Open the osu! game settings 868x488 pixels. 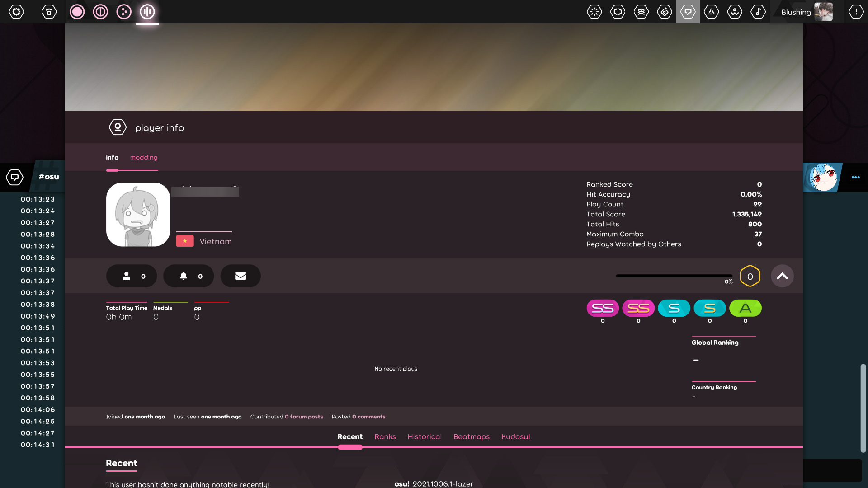17,12
